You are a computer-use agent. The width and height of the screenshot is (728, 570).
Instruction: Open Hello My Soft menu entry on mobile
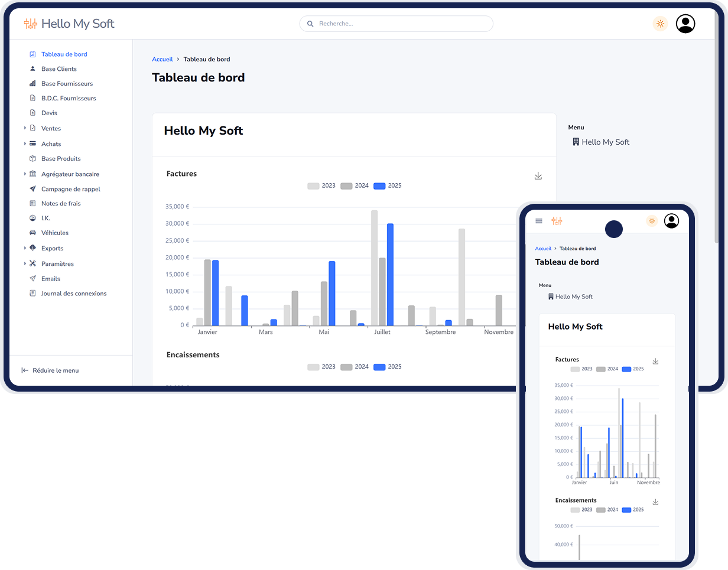[x=570, y=297]
